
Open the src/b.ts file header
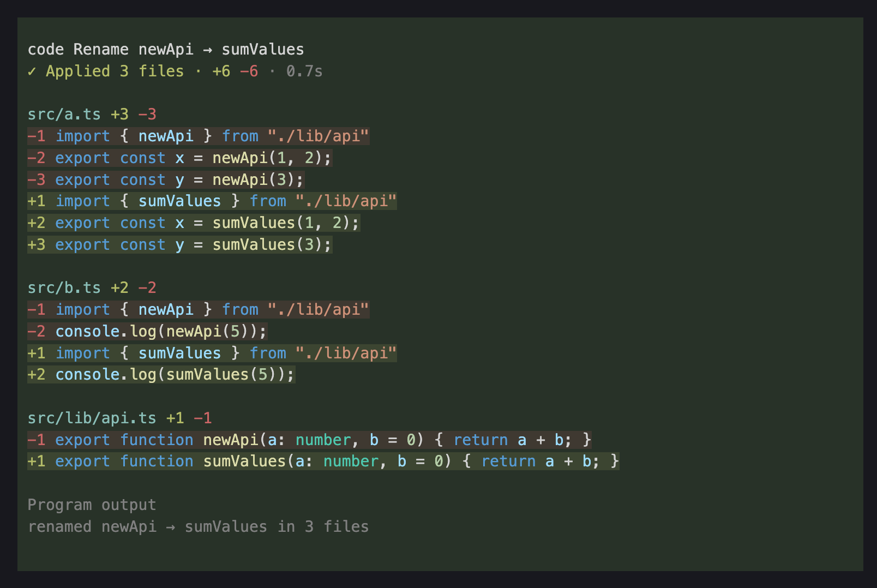click(92, 287)
